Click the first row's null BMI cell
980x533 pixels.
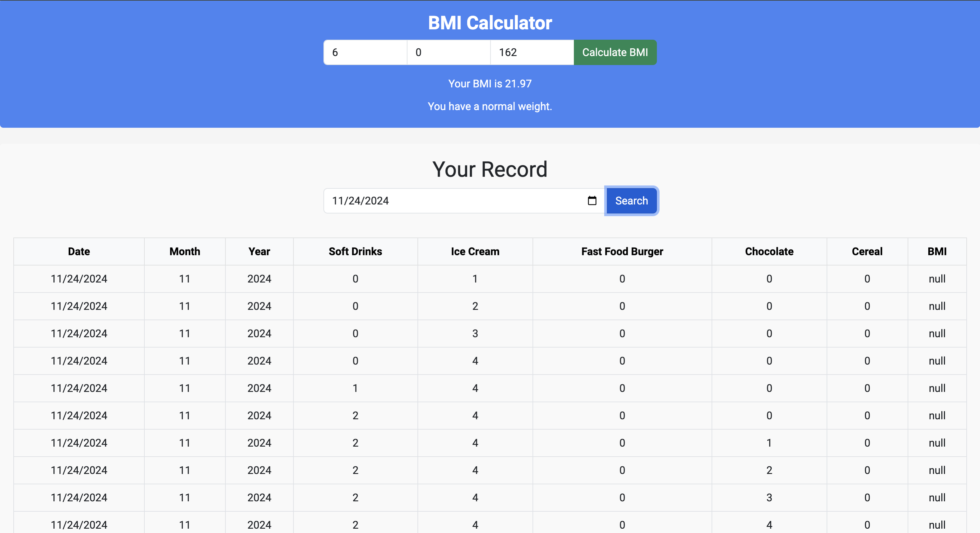[937, 279]
